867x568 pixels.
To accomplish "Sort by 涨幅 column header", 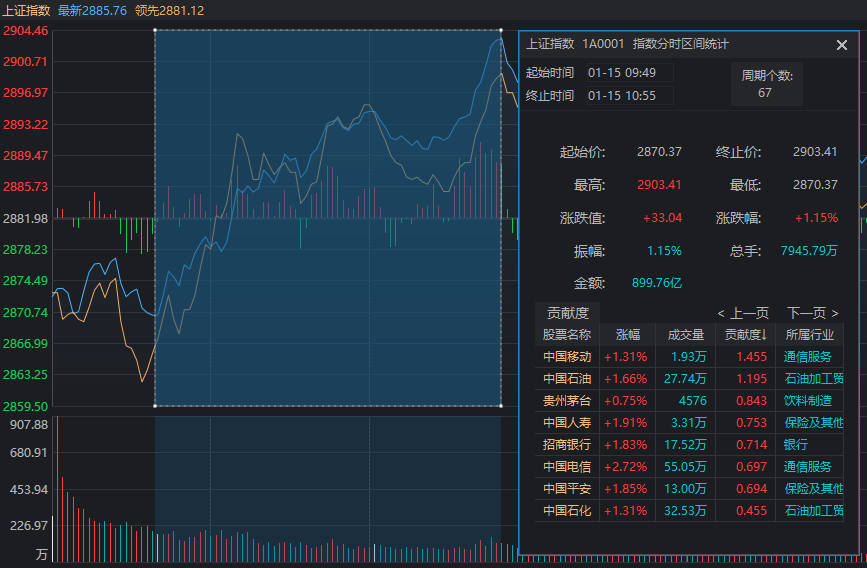I will pyautogui.click(x=627, y=335).
